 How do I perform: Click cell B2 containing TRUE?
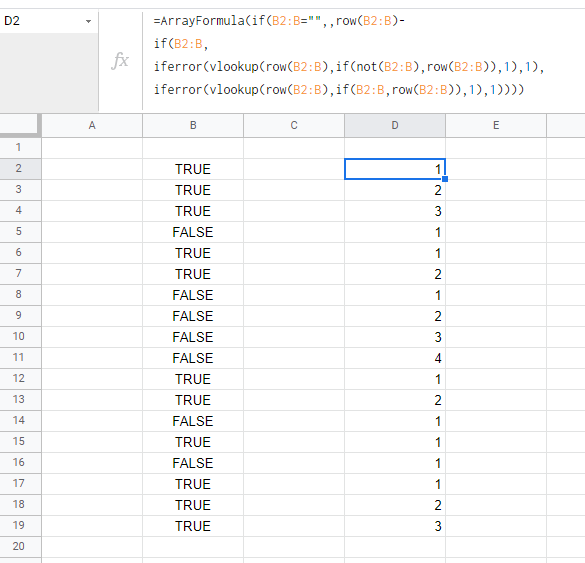point(193,169)
